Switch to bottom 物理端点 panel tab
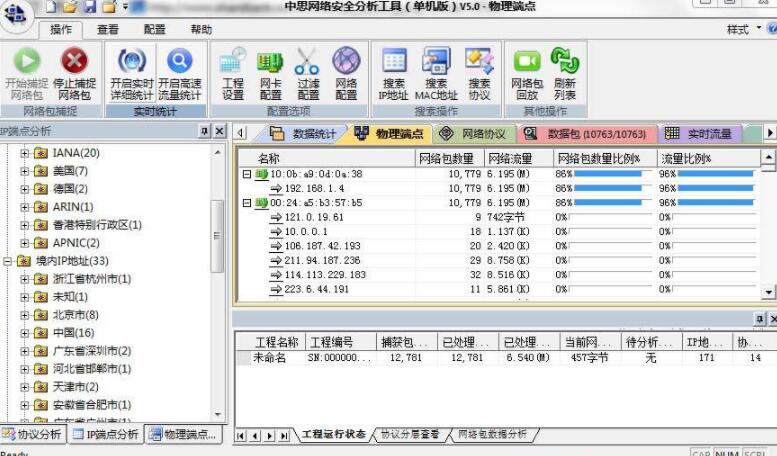The width and height of the screenshot is (777, 456). [x=184, y=434]
